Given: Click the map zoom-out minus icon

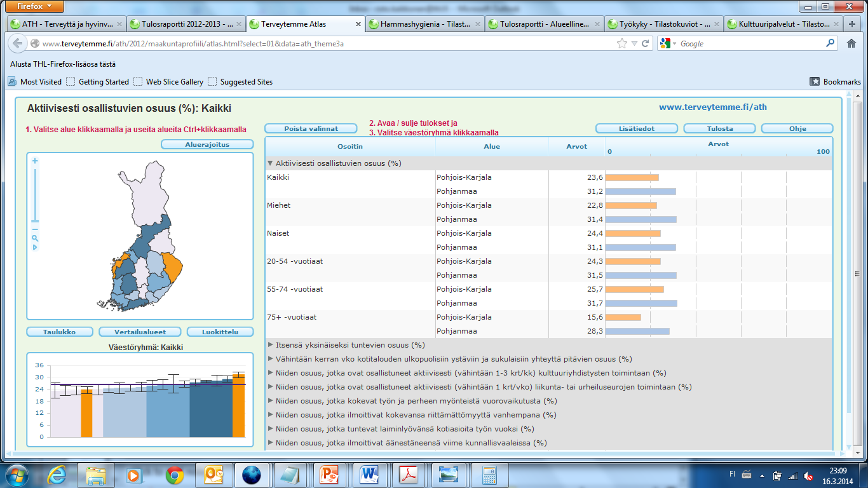Looking at the screenshot, I should coord(35,229).
